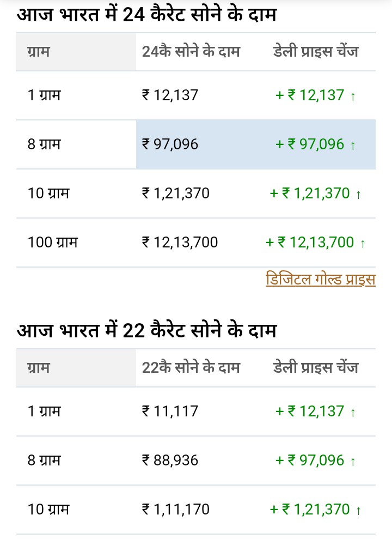
Task: Click the 24कै सोने के दाम column header
Action: tap(191, 52)
